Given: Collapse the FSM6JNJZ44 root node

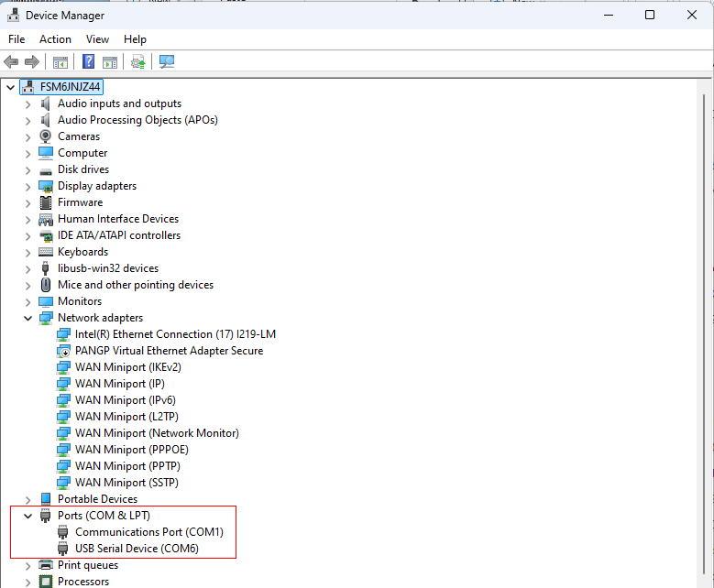Looking at the screenshot, I should tap(10, 87).
